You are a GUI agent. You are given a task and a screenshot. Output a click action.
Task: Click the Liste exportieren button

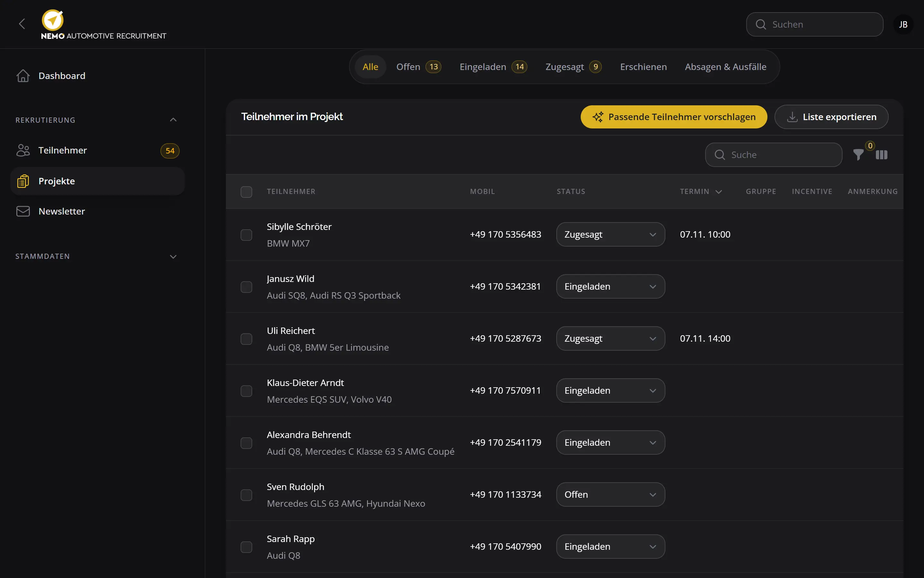coord(831,117)
